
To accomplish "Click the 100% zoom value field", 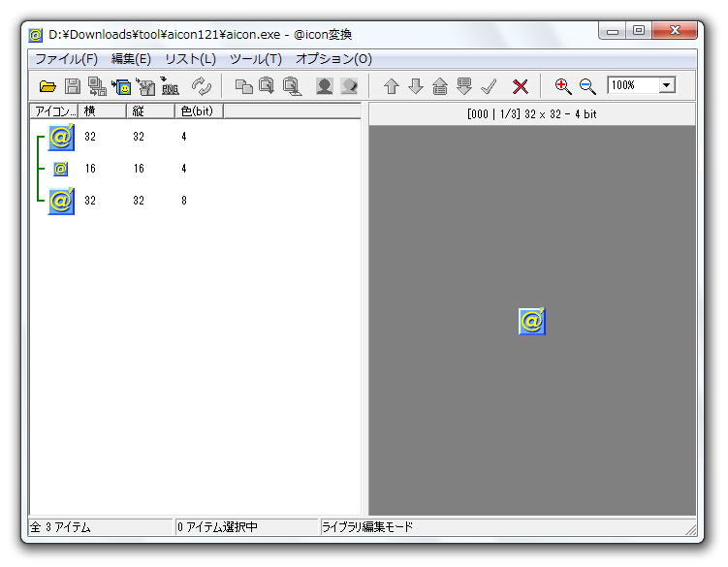I will [633, 85].
